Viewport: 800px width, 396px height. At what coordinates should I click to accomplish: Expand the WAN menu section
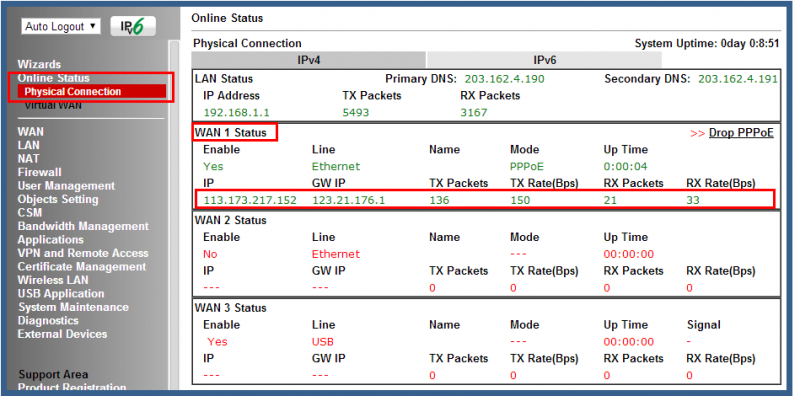point(31,132)
